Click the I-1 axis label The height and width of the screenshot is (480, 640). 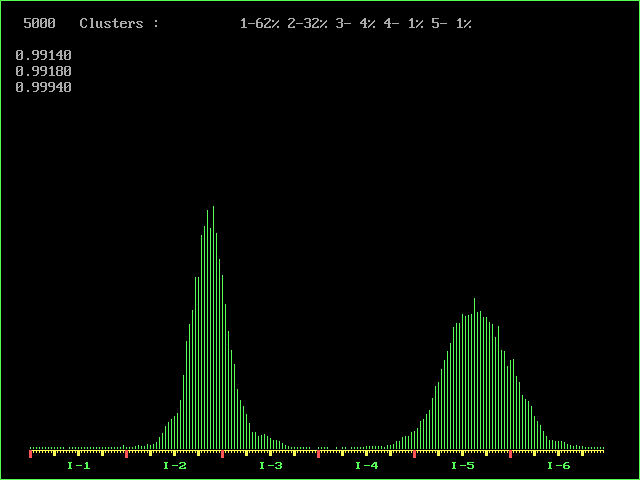point(79,466)
